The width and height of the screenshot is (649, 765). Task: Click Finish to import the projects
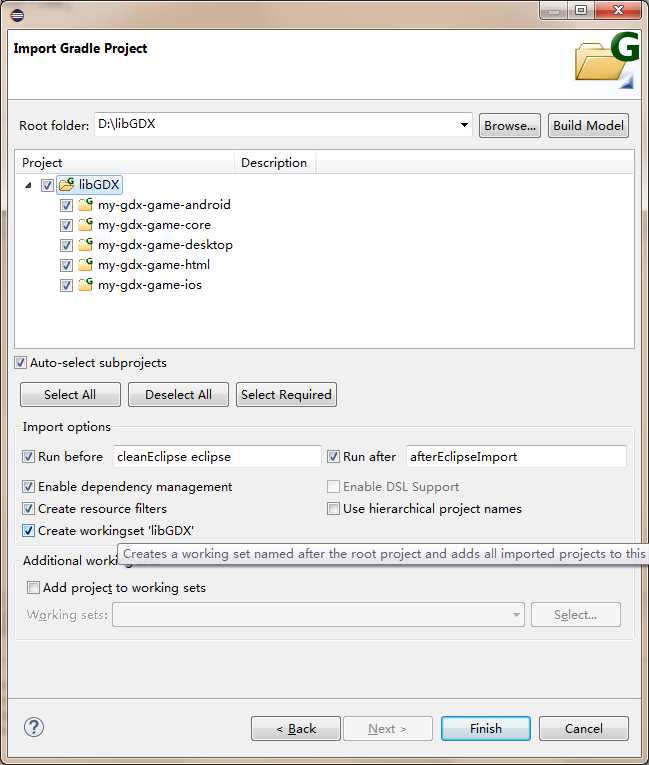point(486,728)
